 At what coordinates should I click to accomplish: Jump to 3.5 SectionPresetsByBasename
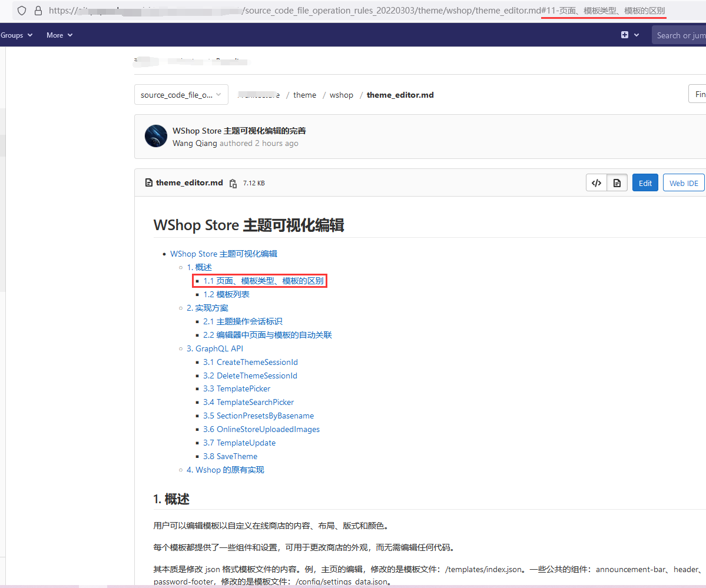tap(258, 416)
